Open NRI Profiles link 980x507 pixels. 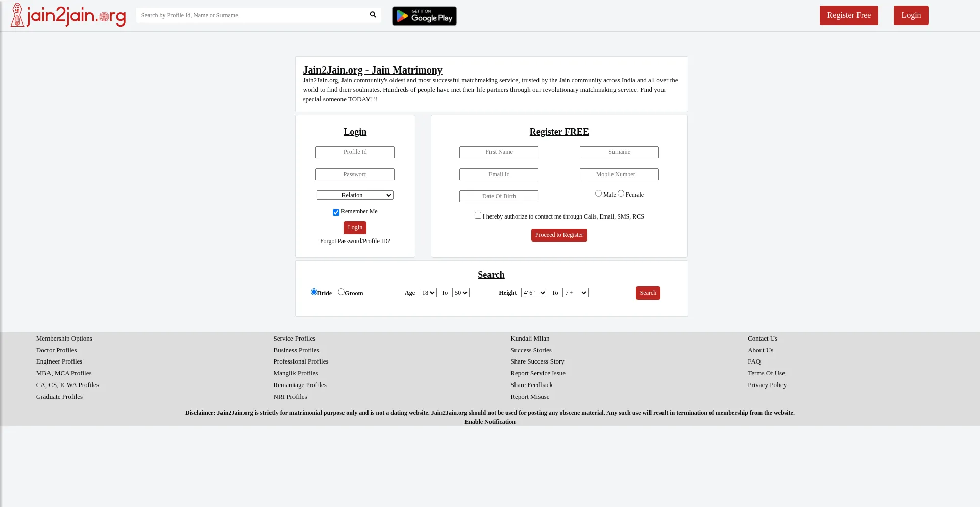pos(290,397)
